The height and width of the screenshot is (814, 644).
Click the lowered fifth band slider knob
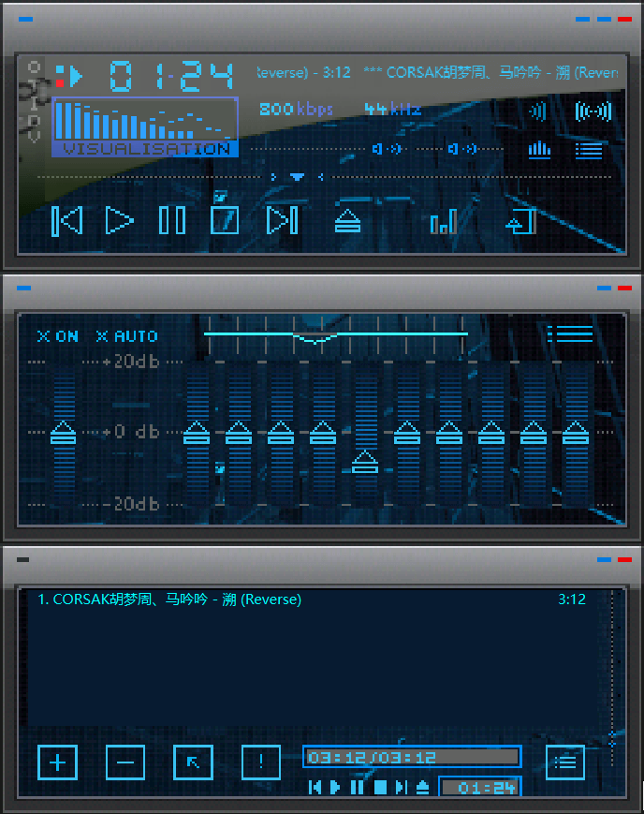click(x=365, y=462)
